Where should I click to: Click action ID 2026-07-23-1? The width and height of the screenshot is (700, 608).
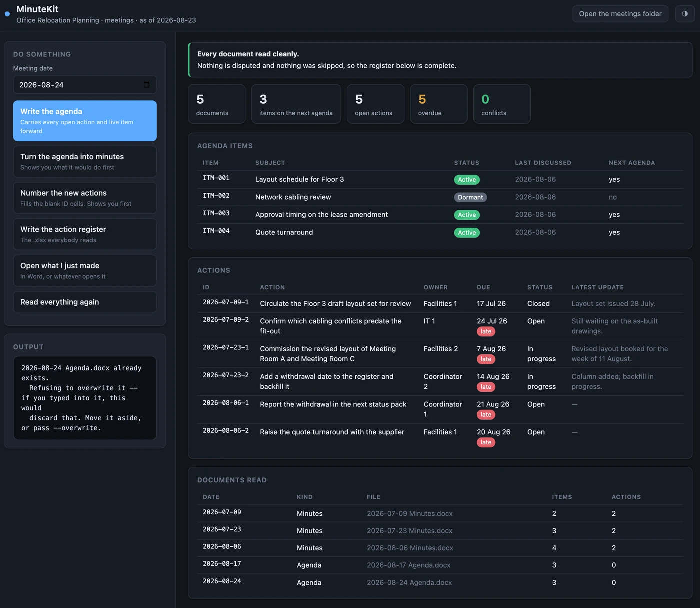click(x=226, y=347)
